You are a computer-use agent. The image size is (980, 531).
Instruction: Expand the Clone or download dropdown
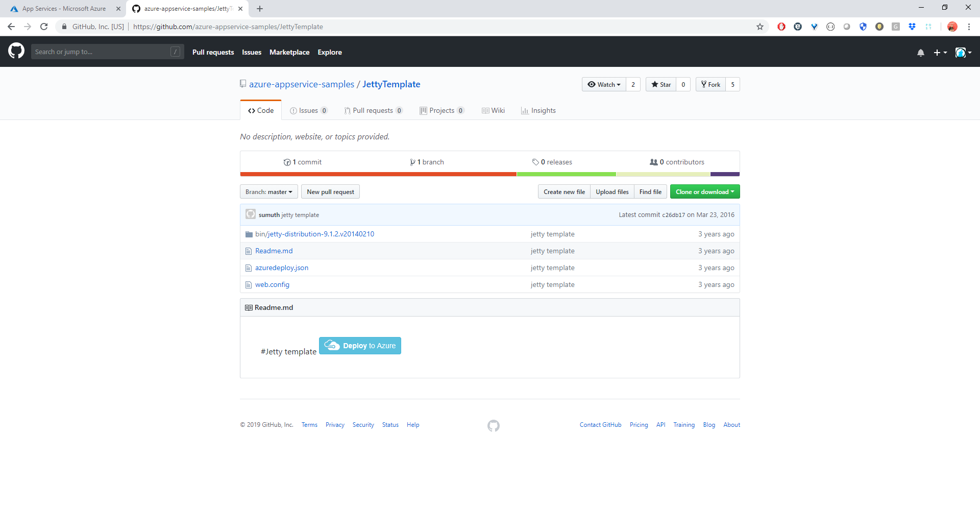pyautogui.click(x=705, y=192)
